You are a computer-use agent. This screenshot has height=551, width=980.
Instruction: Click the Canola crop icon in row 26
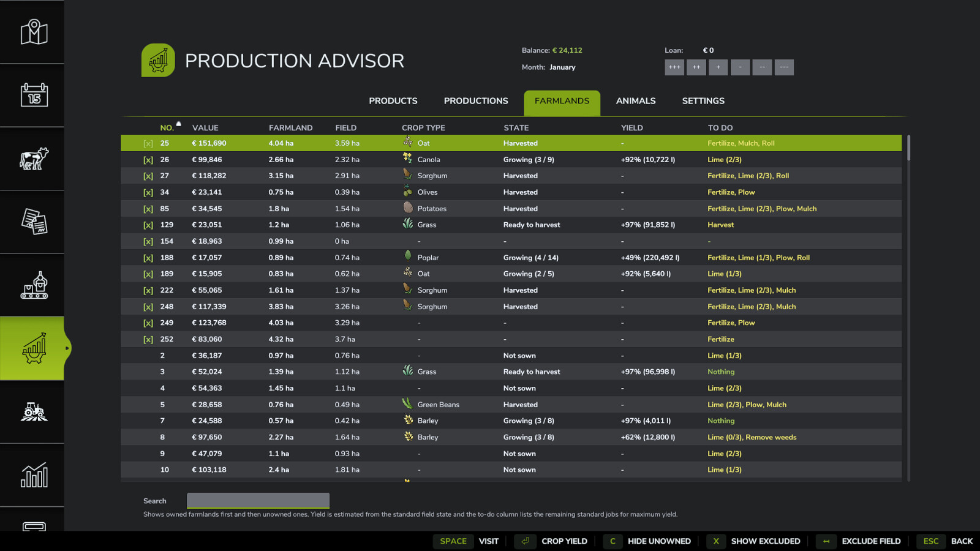coord(408,159)
